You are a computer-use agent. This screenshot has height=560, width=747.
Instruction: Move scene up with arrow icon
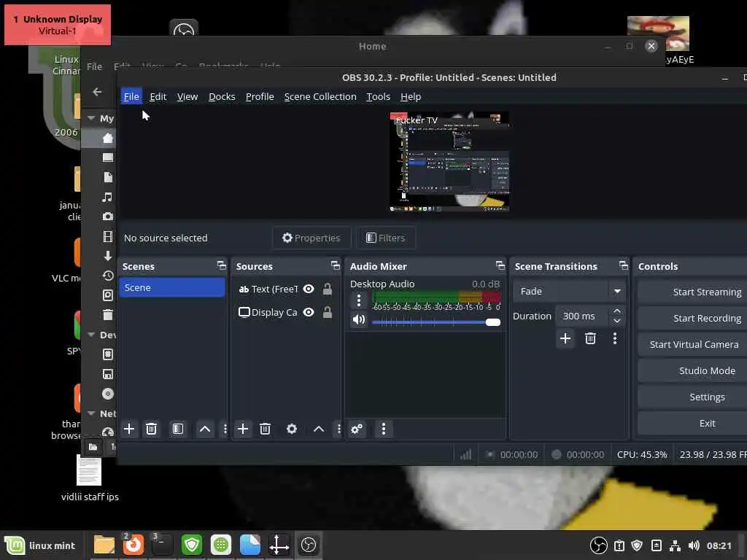205,429
